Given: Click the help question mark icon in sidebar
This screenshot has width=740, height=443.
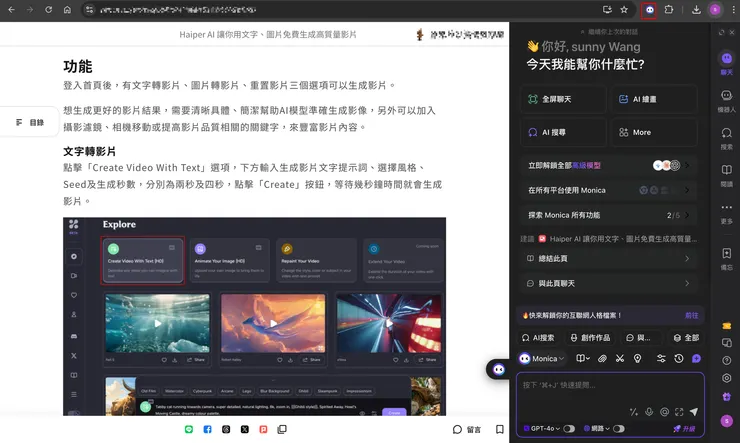Looking at the screenshot, I should [x=727, y=360].
